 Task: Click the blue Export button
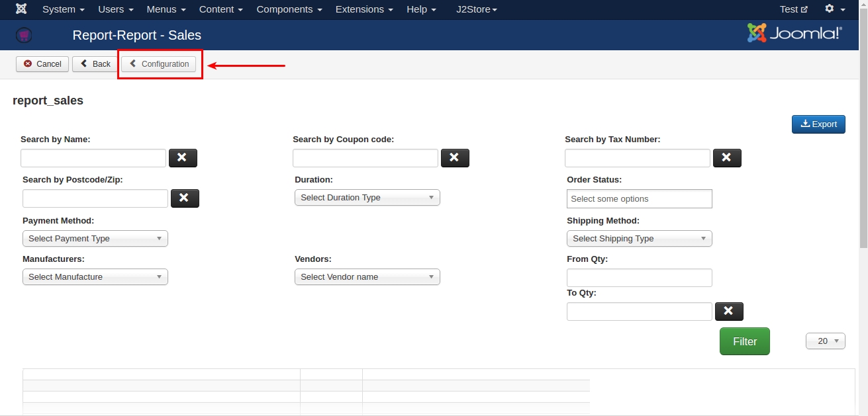click(818, 124)
